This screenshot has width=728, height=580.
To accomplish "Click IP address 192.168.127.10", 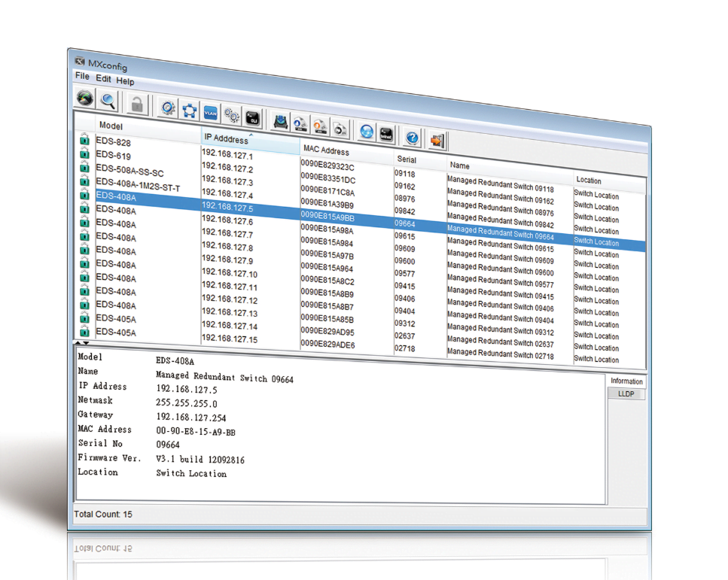I will 230,272.
